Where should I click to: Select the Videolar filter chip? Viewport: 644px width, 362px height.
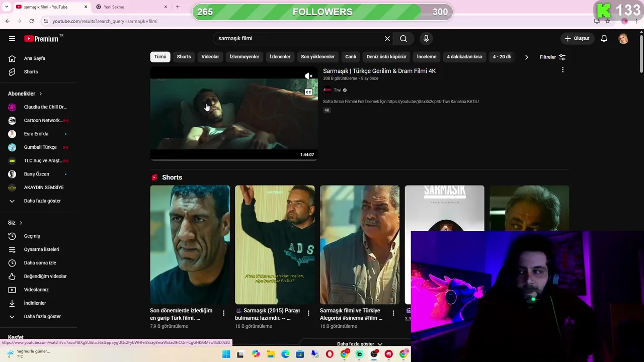pyautogui.click(x=210, y=57)
